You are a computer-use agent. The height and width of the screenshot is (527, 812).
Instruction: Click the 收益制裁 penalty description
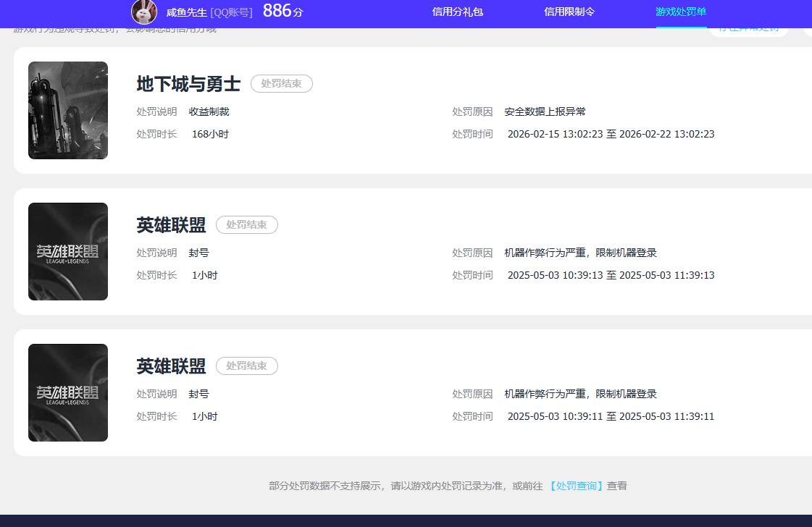pyautogui.click(x=209, y=111)
